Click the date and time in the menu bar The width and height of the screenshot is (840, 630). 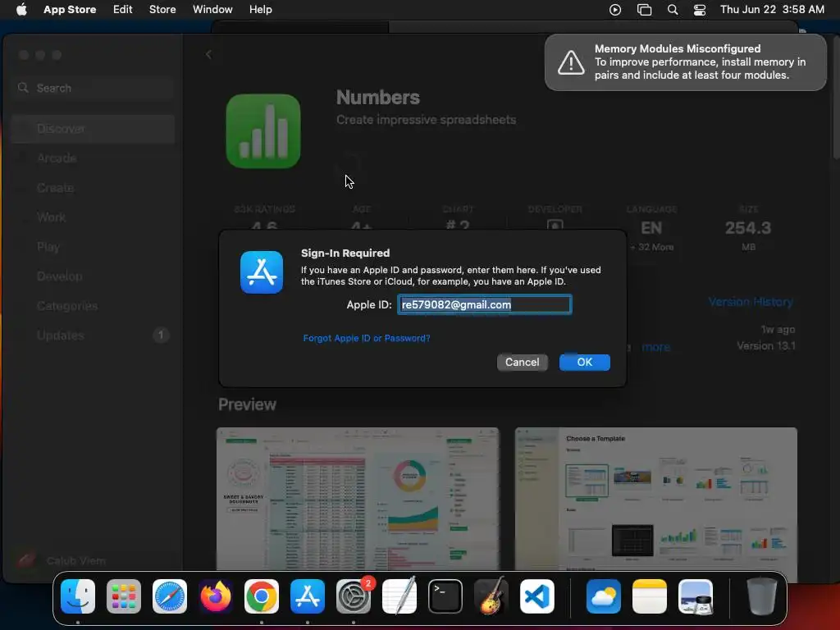(x=772, y=9)
